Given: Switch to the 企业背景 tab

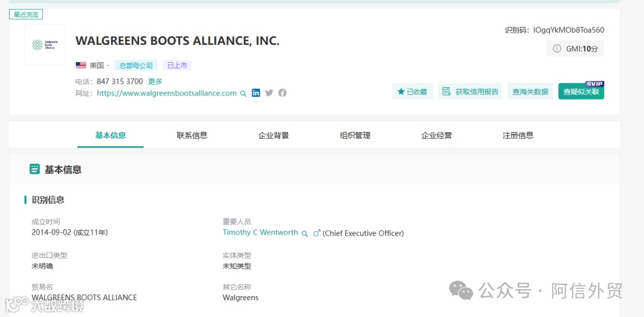Looking at the screenshot, I should point(274,136).
